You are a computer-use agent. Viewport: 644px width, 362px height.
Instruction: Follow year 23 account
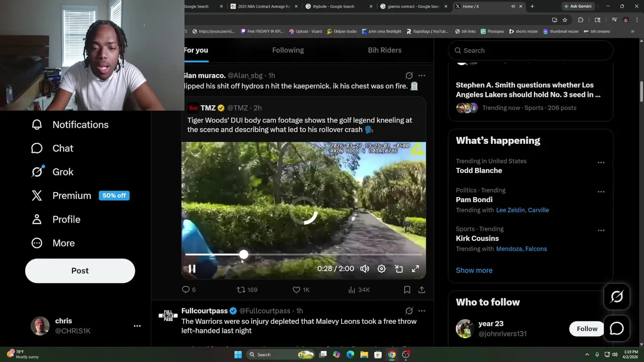(x=587, y=329)
